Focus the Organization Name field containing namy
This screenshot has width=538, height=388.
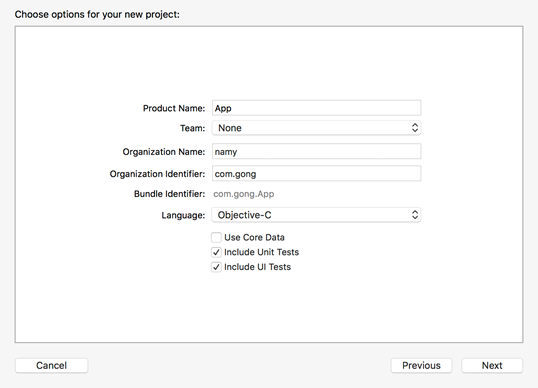point(316,152)
